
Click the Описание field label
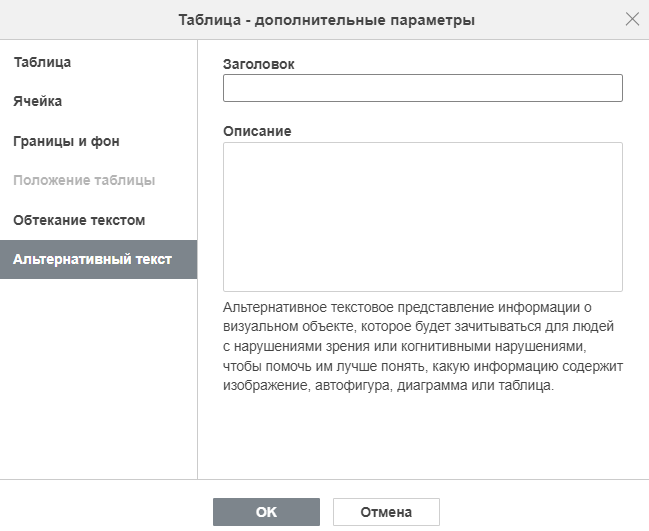pyautogui.click(x=257, y=131)
